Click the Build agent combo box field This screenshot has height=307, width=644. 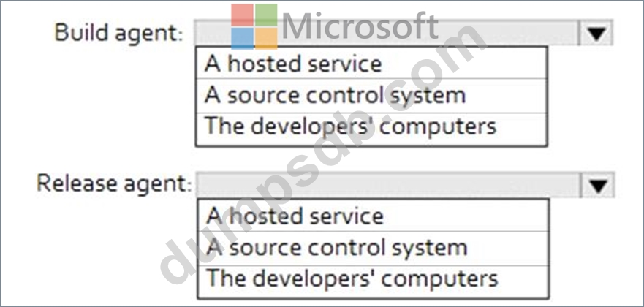[386, 33]
